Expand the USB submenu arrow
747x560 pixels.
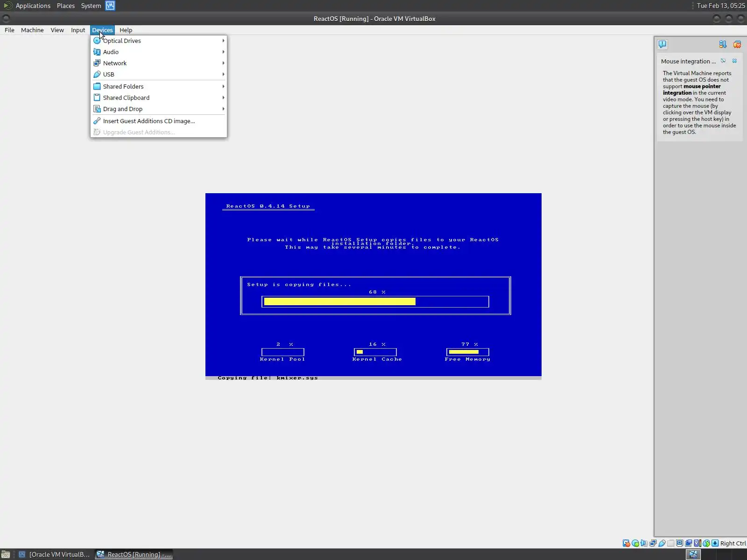[223, 74]
